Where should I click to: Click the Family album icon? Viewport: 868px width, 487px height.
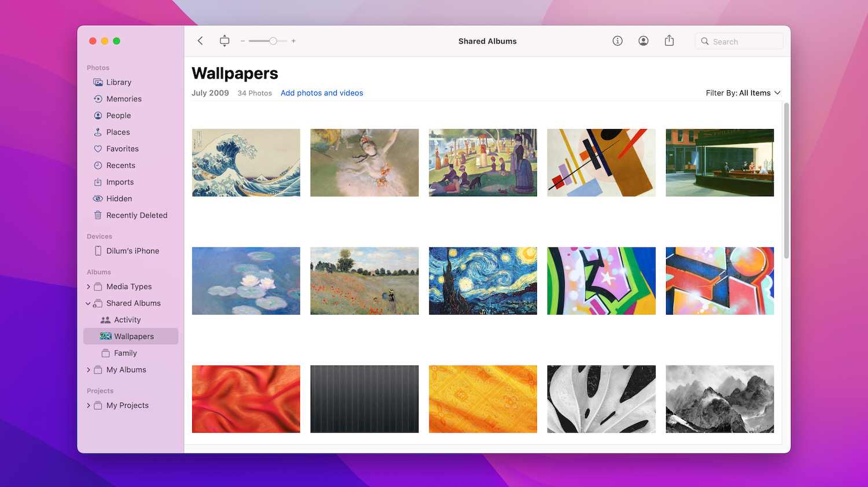click(105, 353)
